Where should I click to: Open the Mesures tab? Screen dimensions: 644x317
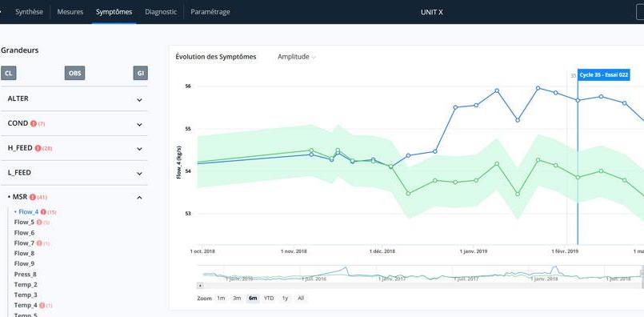(x=70, y=12)
